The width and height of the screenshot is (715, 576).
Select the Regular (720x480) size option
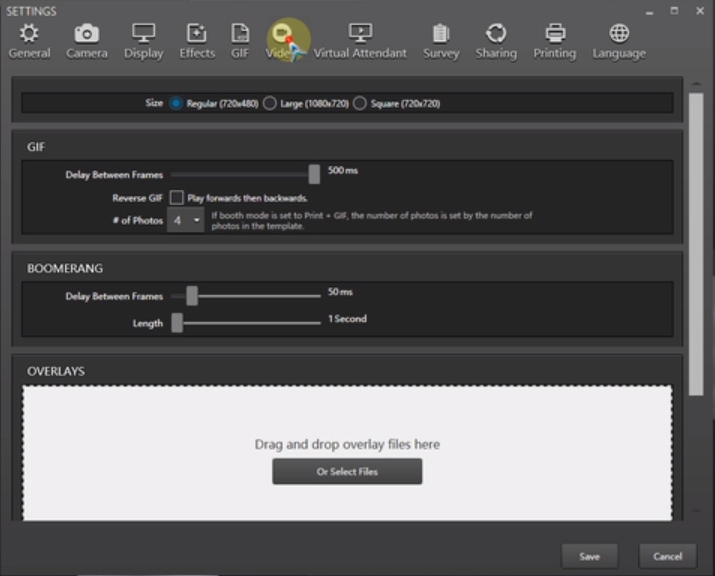[177, 103]
